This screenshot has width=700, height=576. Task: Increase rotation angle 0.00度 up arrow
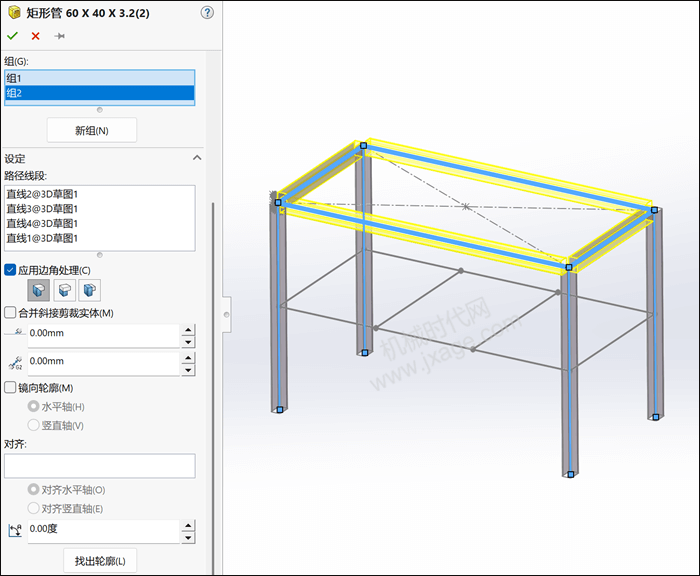[188, 526]
